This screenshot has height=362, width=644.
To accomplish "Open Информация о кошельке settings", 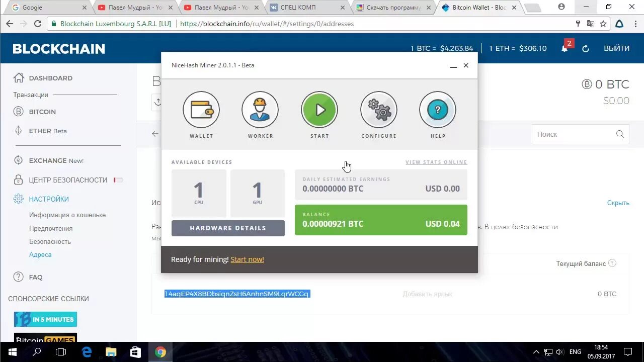I will (x=67, y=215).
